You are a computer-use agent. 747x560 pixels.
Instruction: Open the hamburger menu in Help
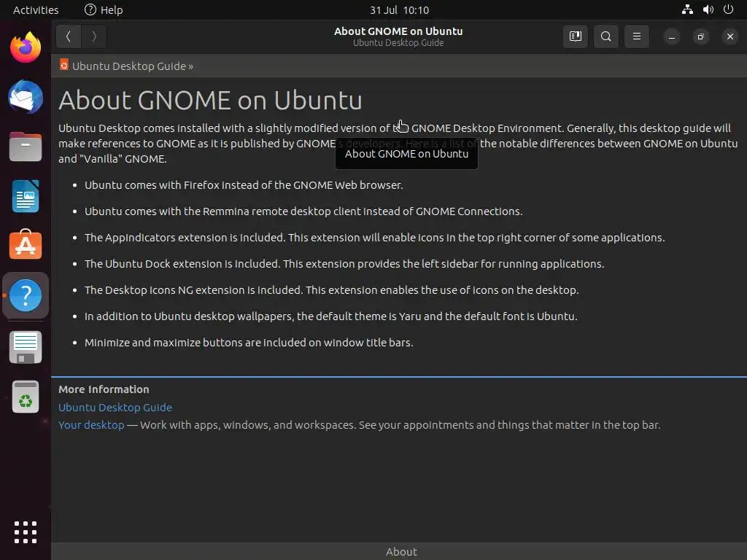tap(636, 36)
